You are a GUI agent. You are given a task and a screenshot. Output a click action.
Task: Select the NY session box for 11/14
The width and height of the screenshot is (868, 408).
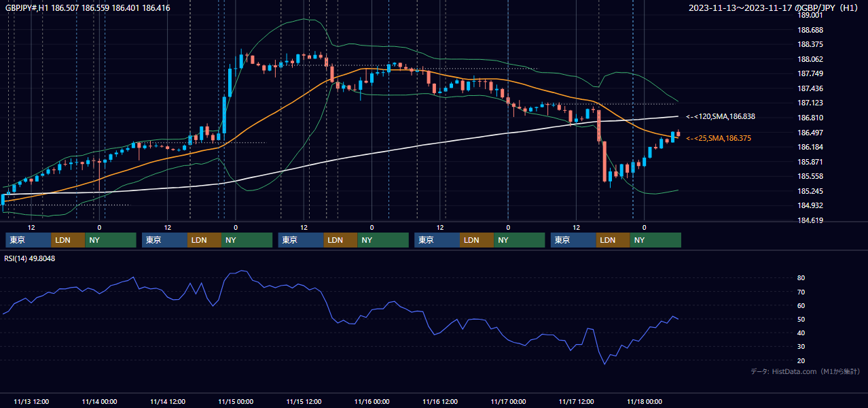(247, 240)
